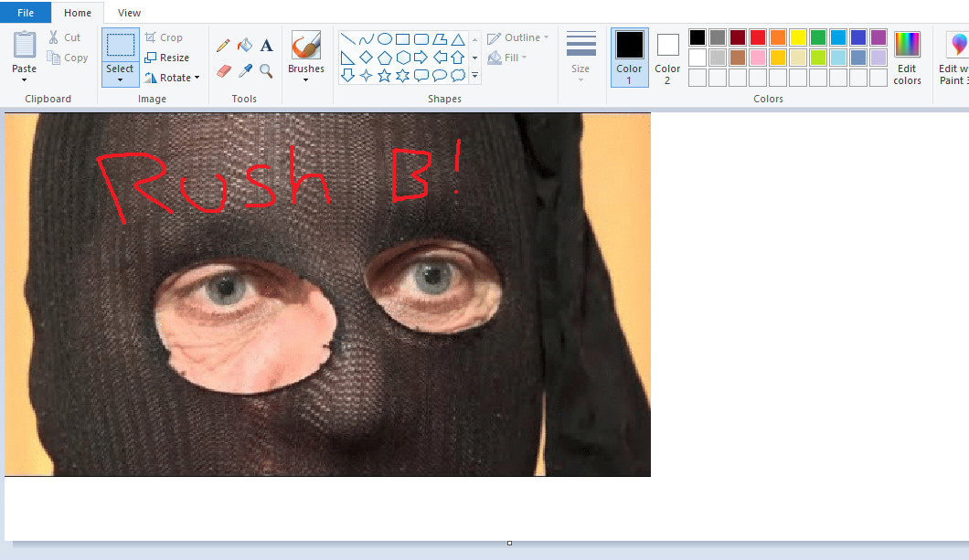969x560 pixels.
Task: Pick the yellow color swatch
Action: pyautogui.click(x=798, y=37)
